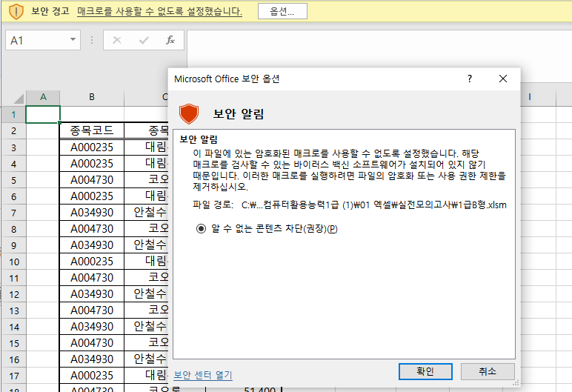Click the security warning shield icon
This screenshot has height=392, width=572.
tap(16, 11)
